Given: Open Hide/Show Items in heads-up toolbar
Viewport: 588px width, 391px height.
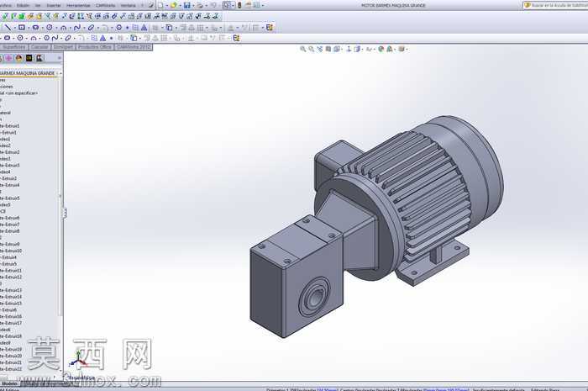Looking at the screenshot, I should click(369, 49).
